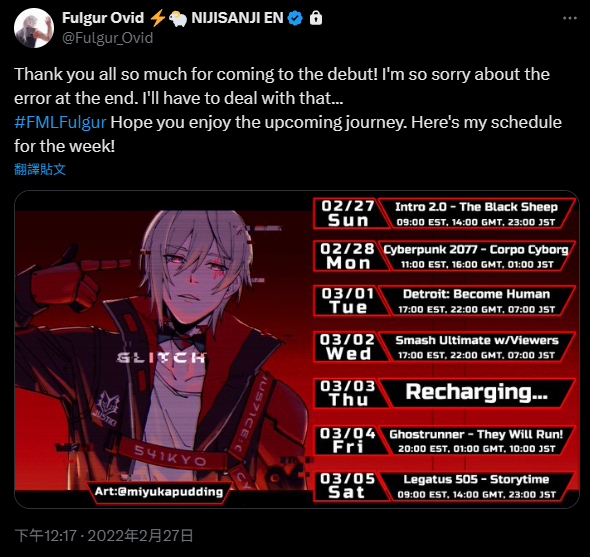This screenshot has width=590, height=557.
Task: Click the Detroit: Become Human schedule entry
Action: tap(444, 301)
